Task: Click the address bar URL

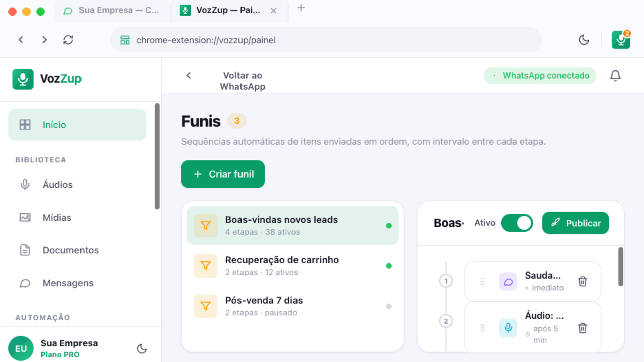Action: (x=206, y=40)
